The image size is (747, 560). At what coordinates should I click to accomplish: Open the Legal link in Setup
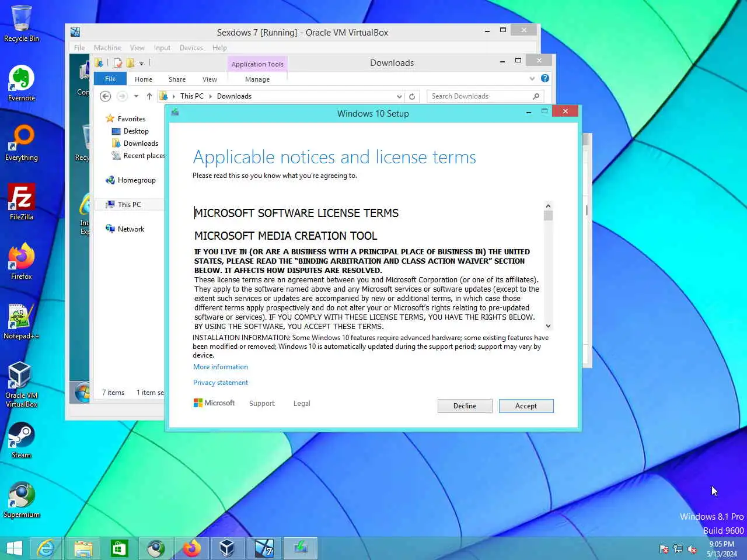click(x=302, y=404)
